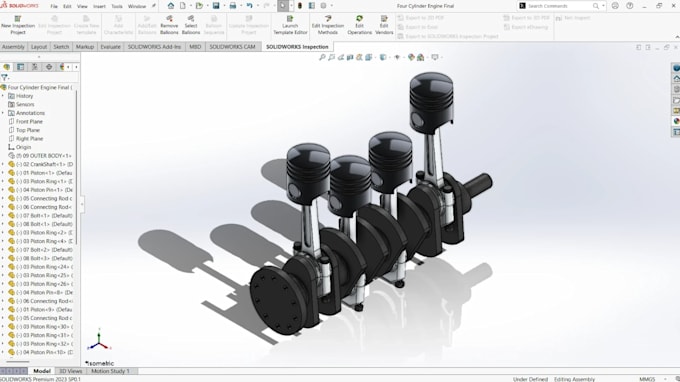680x382 pixels.
Task: Click the Home icon in title toolbar
Action: [x=171, y=6]
